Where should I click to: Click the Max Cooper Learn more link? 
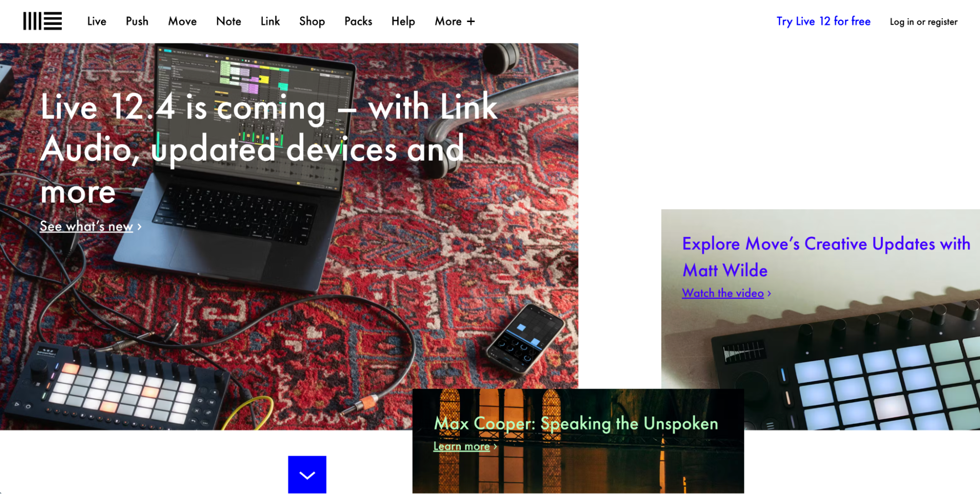tap(461, 446)
